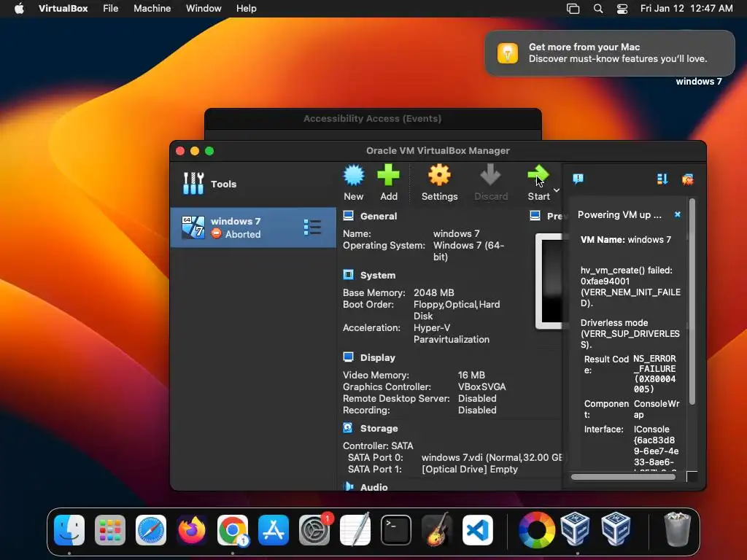Open GarageBand from the Dock
The width and height of the screenshot is (747, 560).
click(x=437, y=529)
